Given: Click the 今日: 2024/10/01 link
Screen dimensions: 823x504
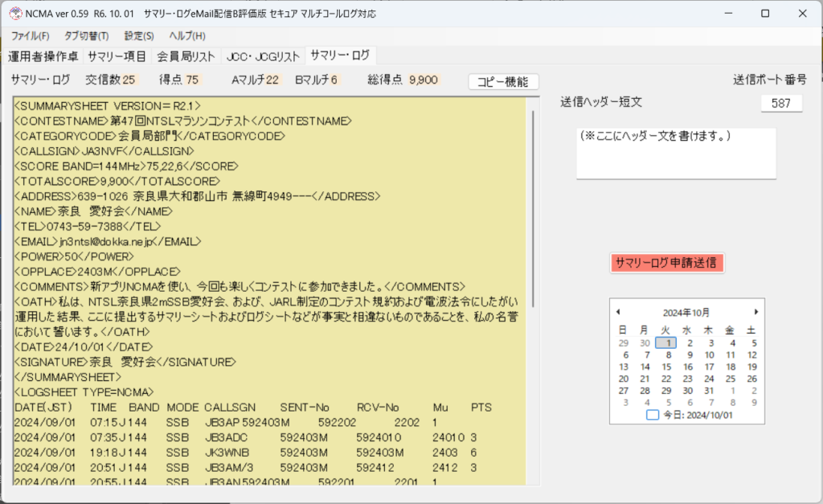Looking at the screenshot, I should (692, 415).
